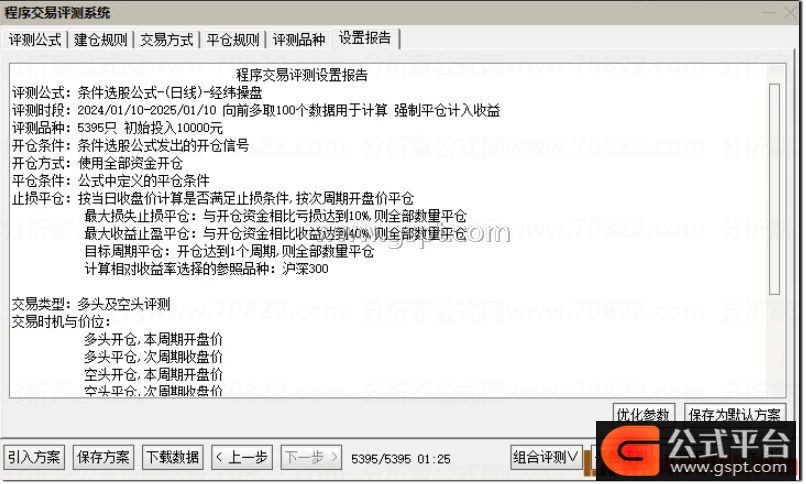This screenshot has height=484, width=806.
Task: Click the 保存方案 button
Action: click(x=103, y=457)
